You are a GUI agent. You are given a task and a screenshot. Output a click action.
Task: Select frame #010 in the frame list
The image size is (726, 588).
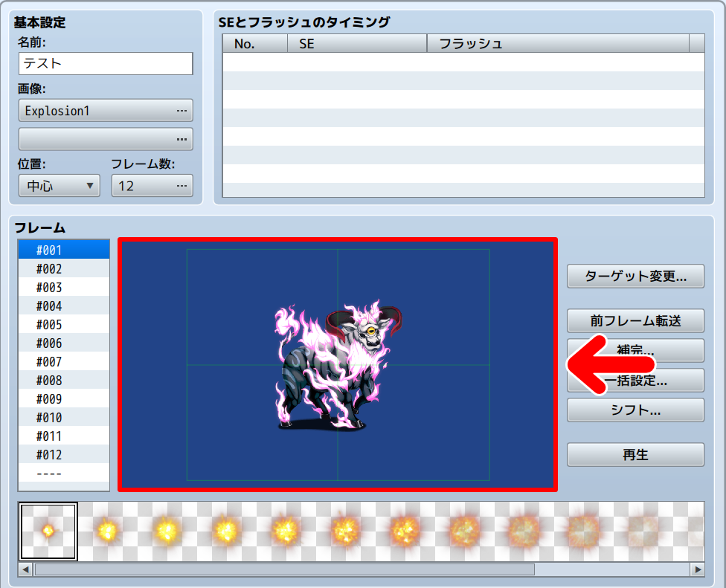[64, 417]
